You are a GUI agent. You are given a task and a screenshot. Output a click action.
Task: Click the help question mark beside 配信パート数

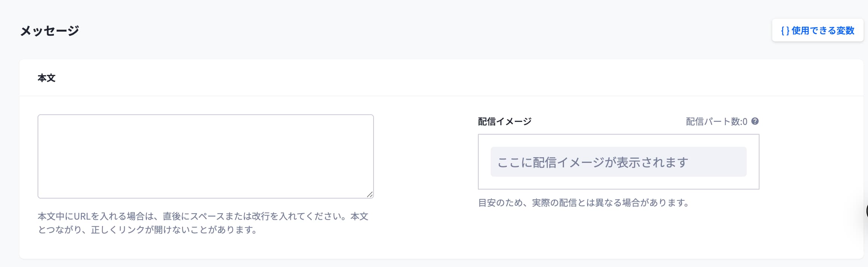pyautogui.click(x=755, y=121)
